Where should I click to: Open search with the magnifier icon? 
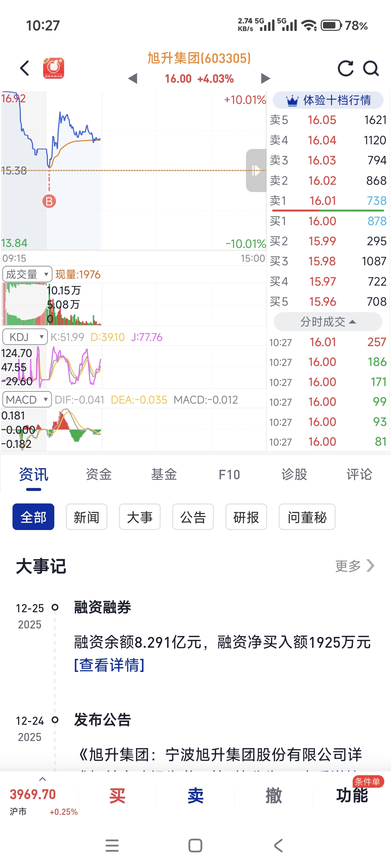[371, 68]
